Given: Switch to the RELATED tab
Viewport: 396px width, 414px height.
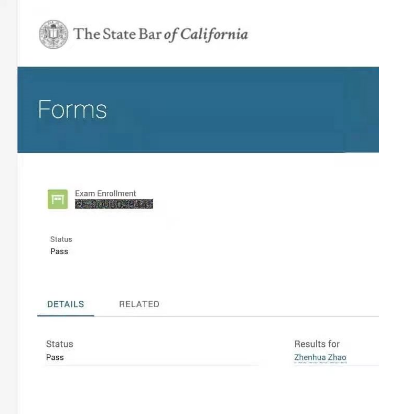Looking at the screenshot, I should pos(139,304).
